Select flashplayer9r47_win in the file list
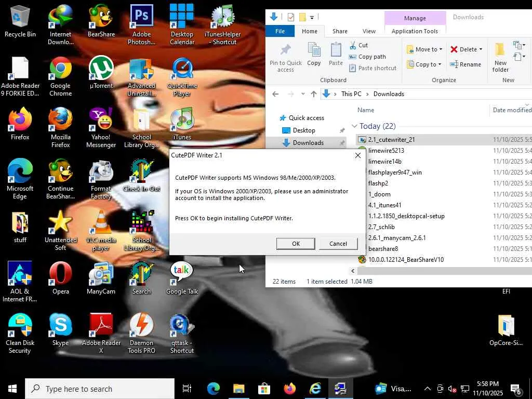 [x=395, y=172]
